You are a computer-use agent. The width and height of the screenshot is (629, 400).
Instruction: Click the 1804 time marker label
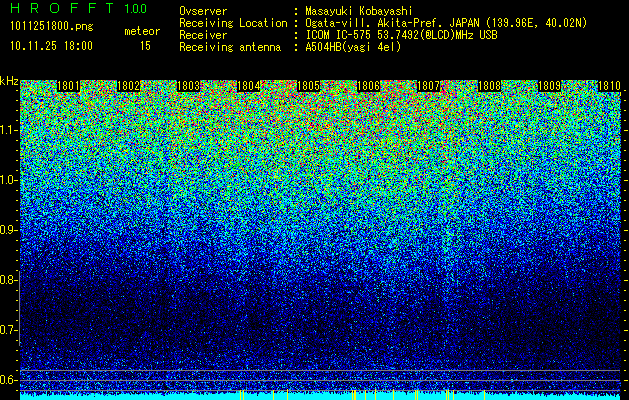pyautogui.click(x=249, y=86)
